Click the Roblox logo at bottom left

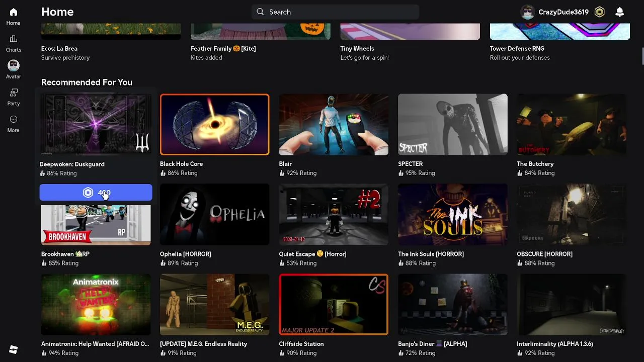[x=14, y=350]
